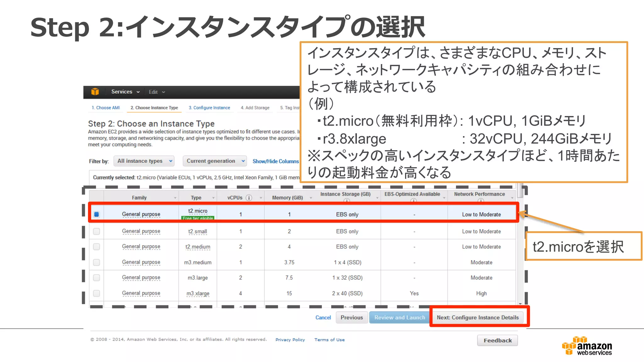Toggle the t2.micro row checkbox
Image resolution: width=644 pixels, height=362 pixels.
[97, 214]
